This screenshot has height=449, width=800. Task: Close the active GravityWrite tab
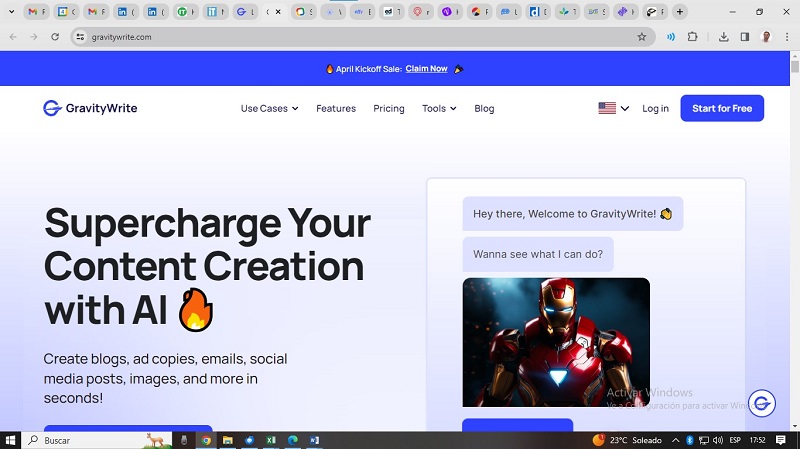(x=278, y=12)
